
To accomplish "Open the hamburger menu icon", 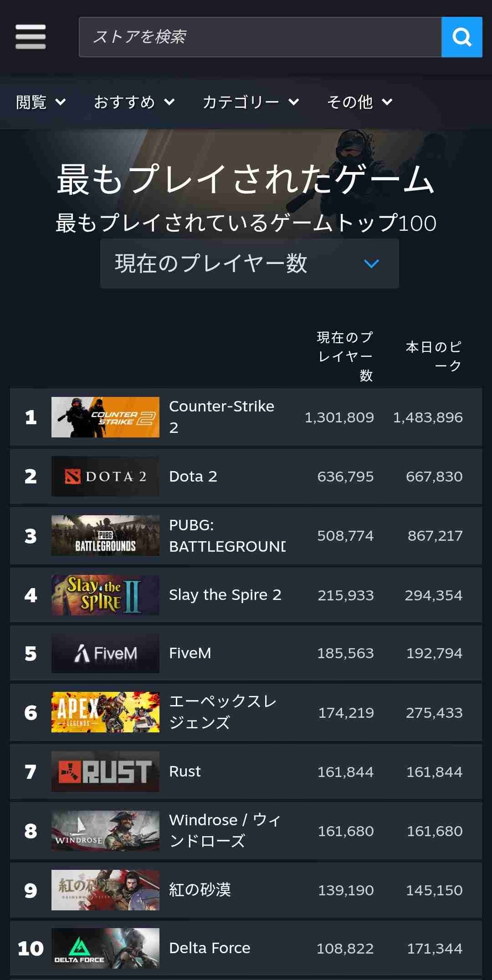I will (31, 37).
